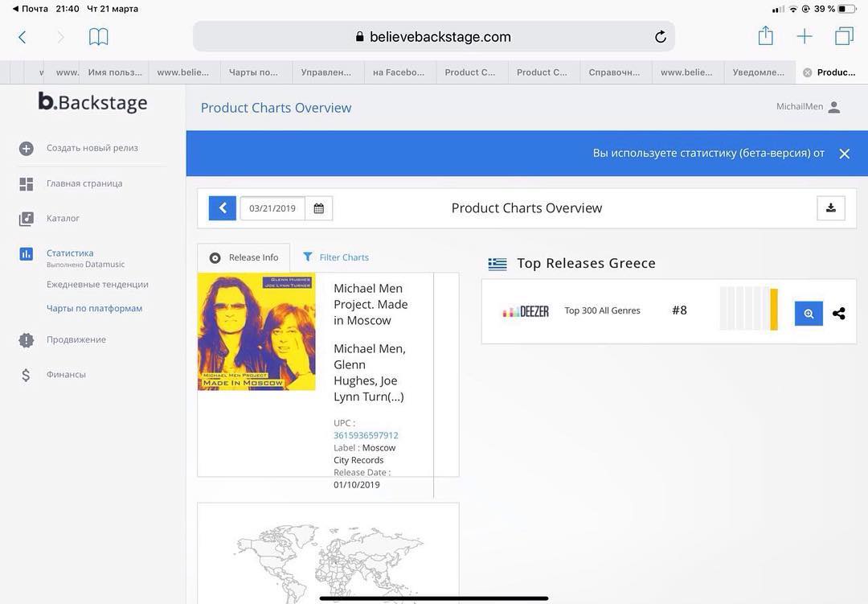Select the Release Info tab
This screenshot has width=868, height=604.
(x=244, y=257)
